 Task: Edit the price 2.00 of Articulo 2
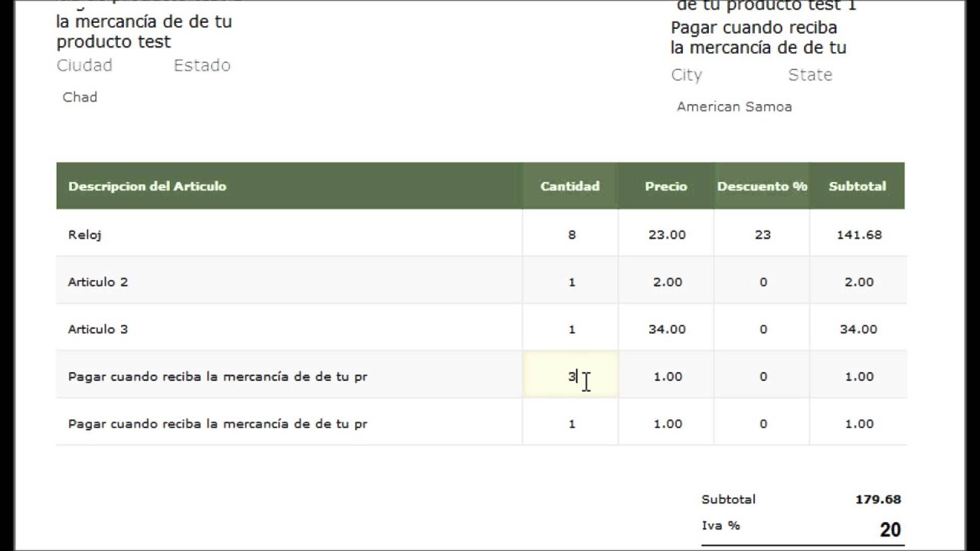point(666,282)
